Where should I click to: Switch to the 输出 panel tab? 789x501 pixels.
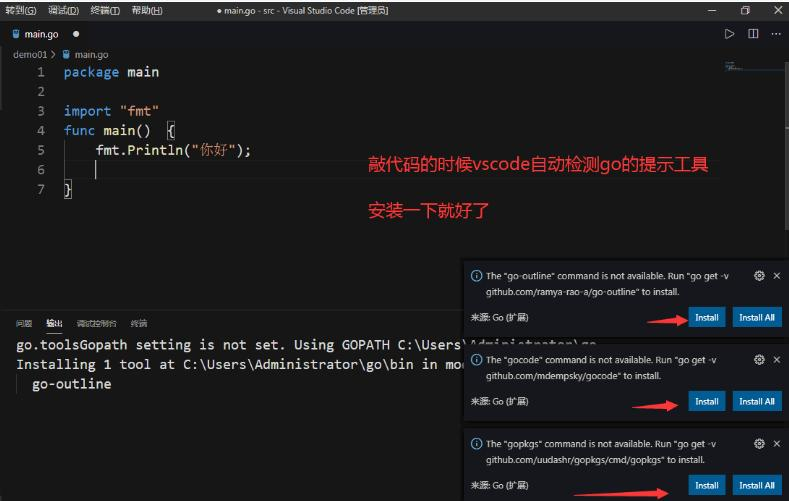(x=54, y=323)
